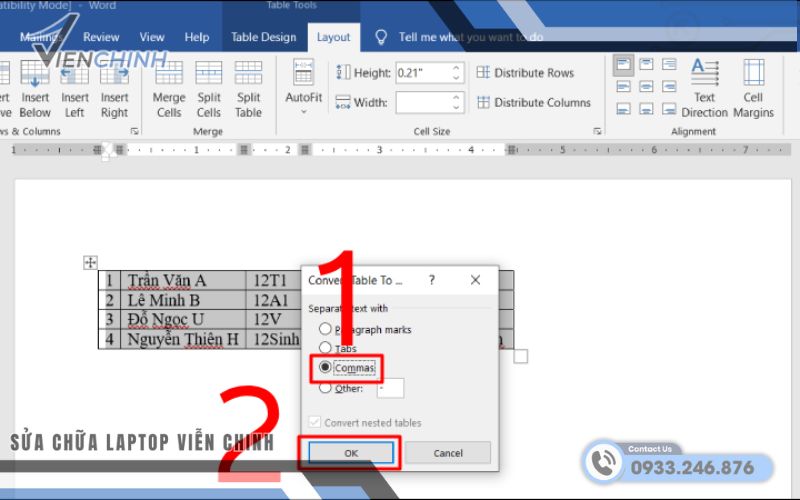Open Rows & Columns dialog launcher
The height and width of the screenshot is (500, 800).
pos(134,132)
